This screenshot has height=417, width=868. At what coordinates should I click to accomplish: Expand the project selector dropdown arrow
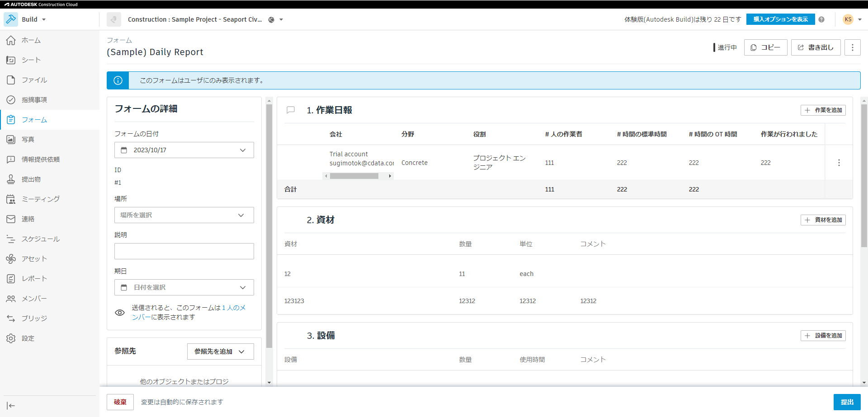click(x=281, y=20)
